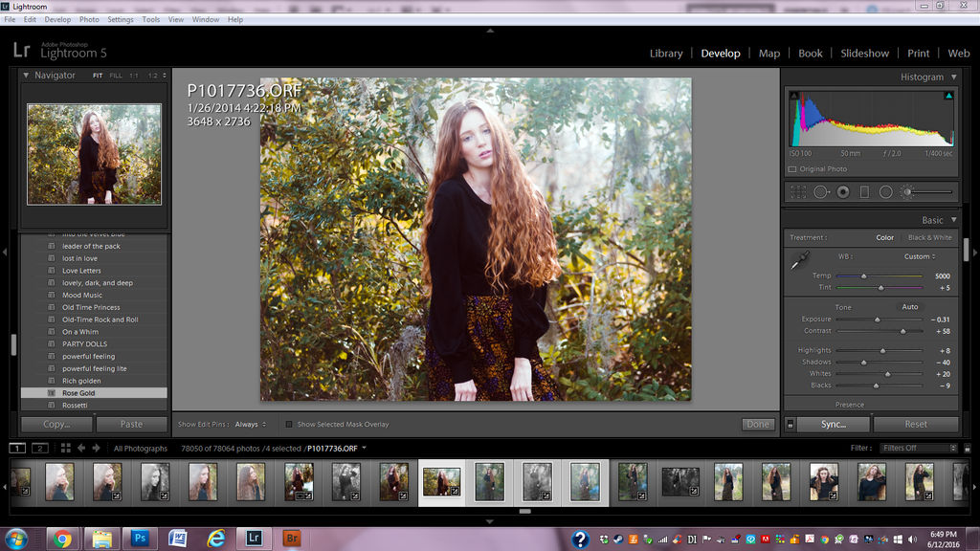The image size is (980, 551).
Task: Apply the Rose Gold preset
Action: click(94, 393)
